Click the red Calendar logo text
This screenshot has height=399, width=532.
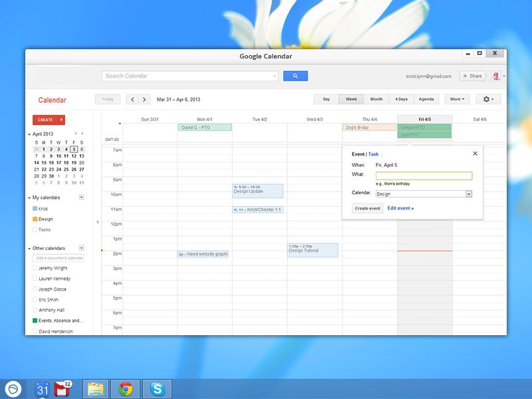click(53, 100)
